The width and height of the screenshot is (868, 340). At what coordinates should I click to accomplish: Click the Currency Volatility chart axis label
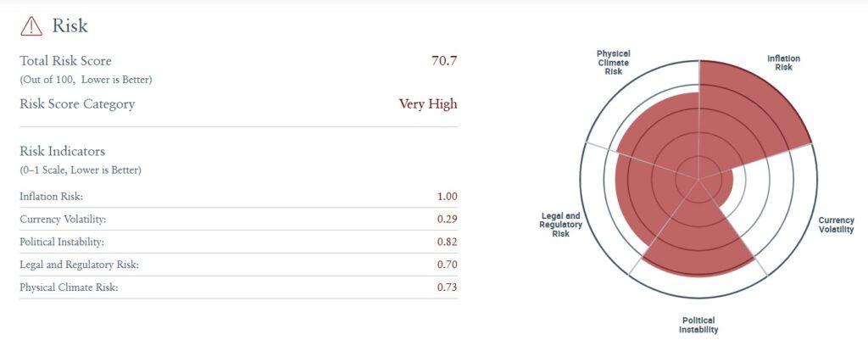(x=836, y=225)
